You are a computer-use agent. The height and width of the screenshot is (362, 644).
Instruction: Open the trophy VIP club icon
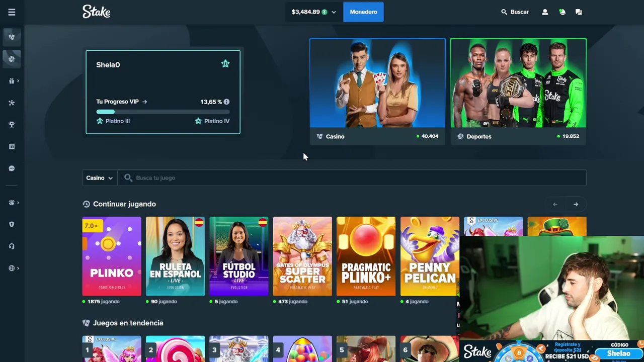click(12, 125)
